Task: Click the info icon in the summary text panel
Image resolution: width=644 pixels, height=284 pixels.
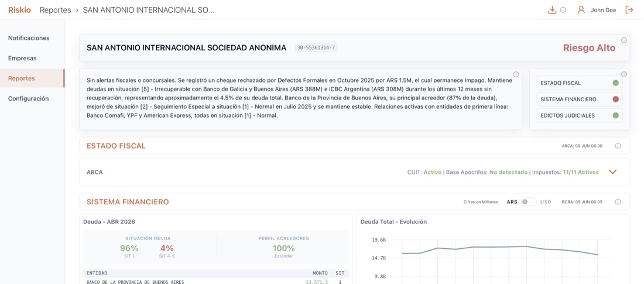Action: click(x=516, y=74)
